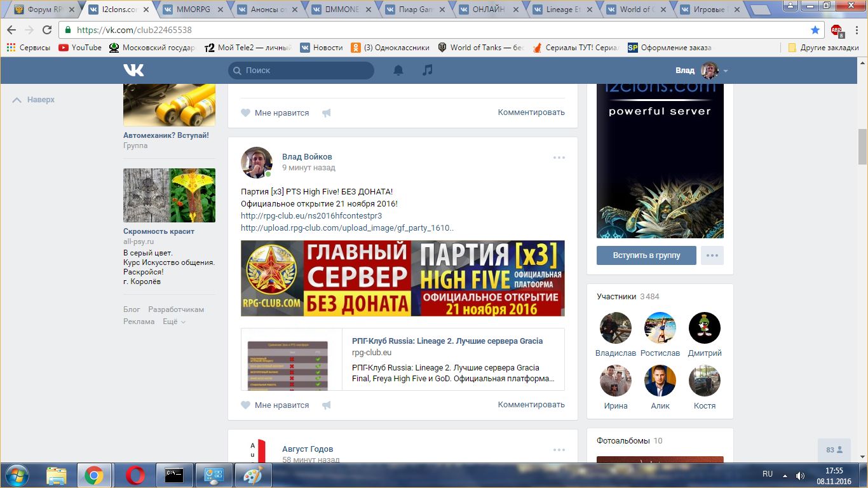Open Влад Войков author name

(307, 157)
